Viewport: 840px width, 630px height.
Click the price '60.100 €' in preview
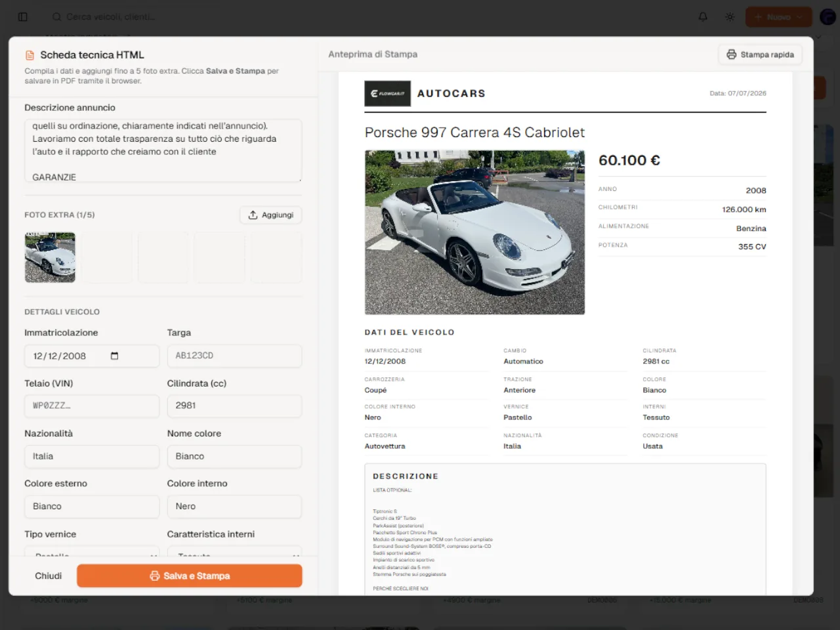point(629,160)
